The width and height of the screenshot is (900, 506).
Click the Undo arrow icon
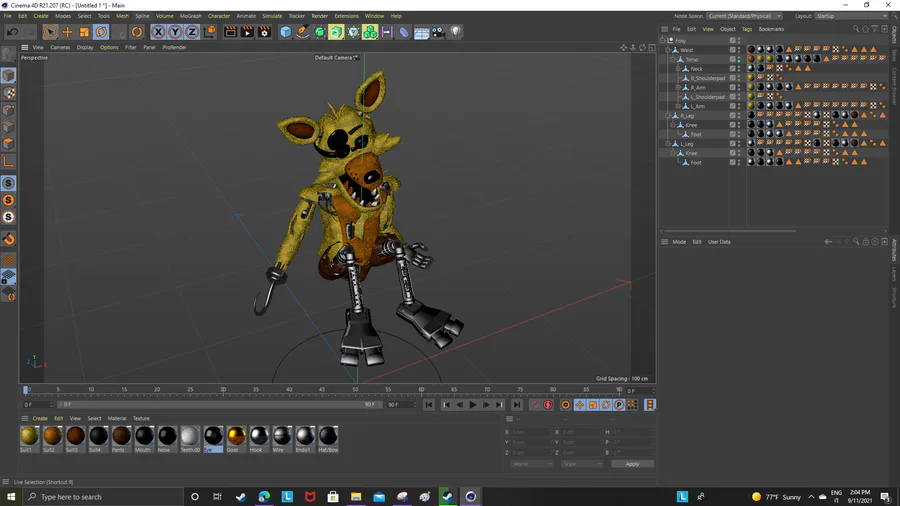pos(13,32)
